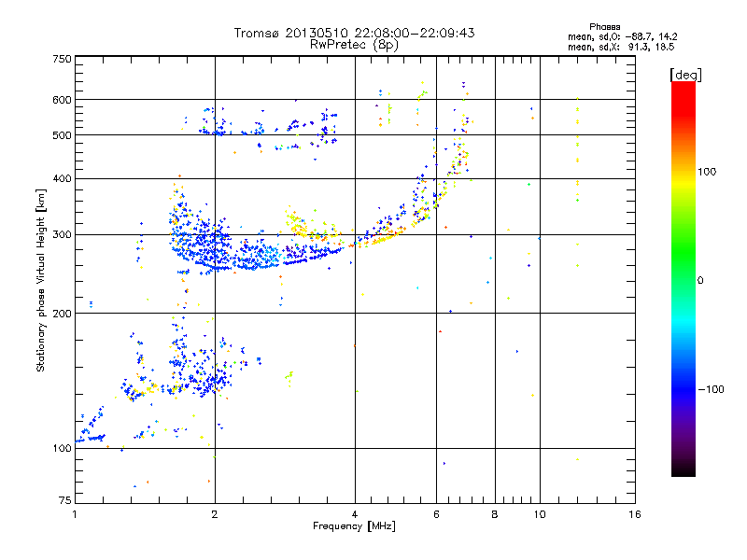Click the plot title 'Tromsø 20130510 22:08:00-22:09:43'
Image resolution: width=747 pixels, height=560 pixels.
tap(354, 33)
